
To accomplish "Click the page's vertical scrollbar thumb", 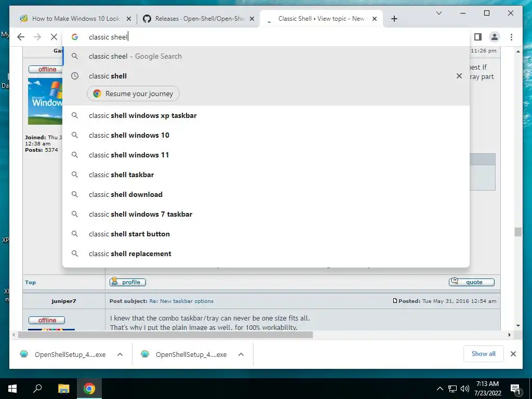I will tap(518, 232).
